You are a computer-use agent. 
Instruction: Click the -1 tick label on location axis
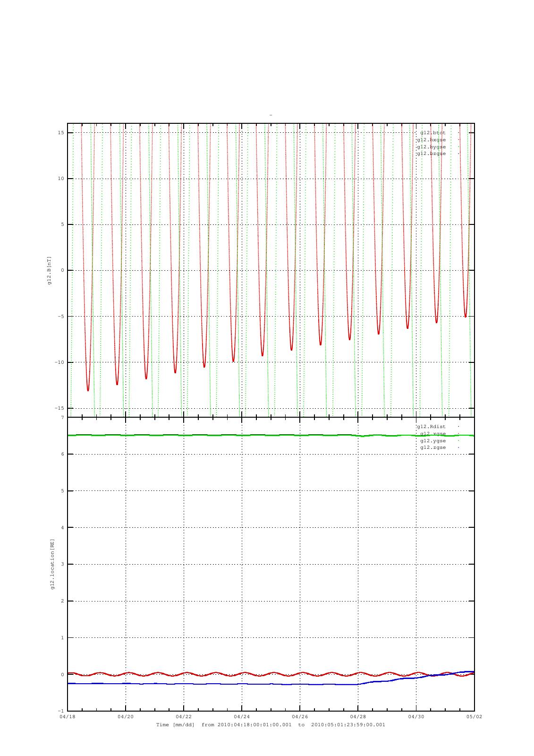[61, 711]
